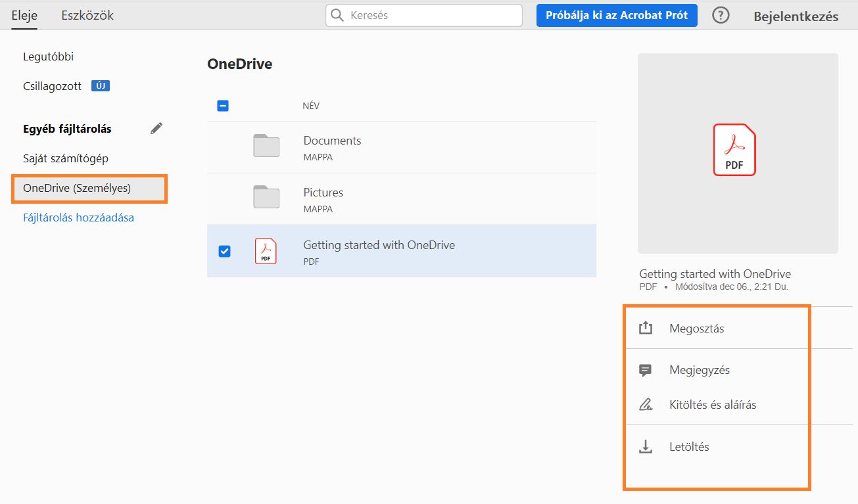858x504 pixels.
Task: Click the Próbálja ki az Acrobat Prót button
Action: click(616, 14)
